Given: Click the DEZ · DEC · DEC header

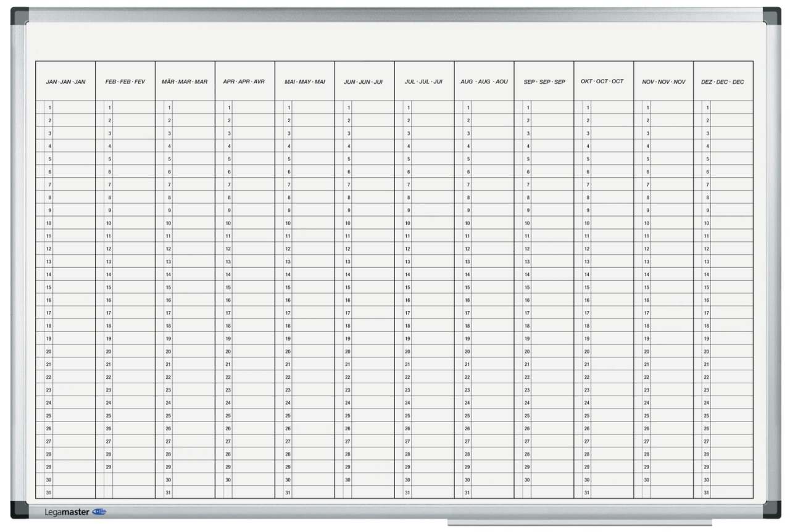Looking at the screenshot, I should pyautogui.click(x=723, y=81).
